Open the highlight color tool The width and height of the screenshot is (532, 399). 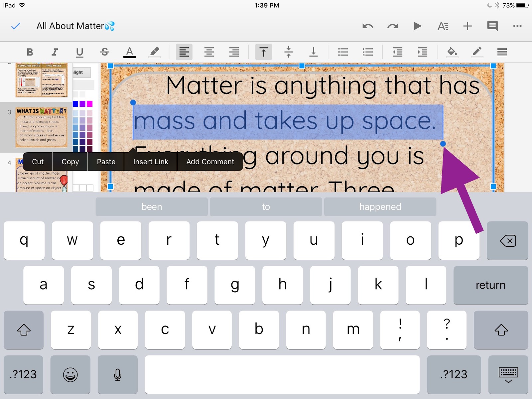[x=155, y=52]
